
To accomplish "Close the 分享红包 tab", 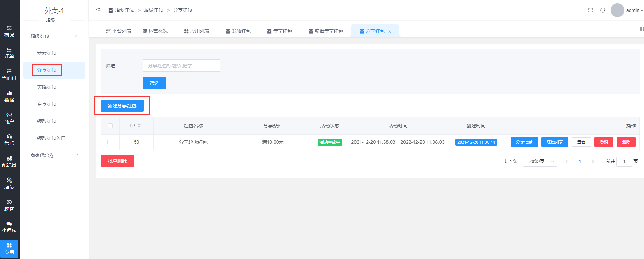I will tap(390, 31).
